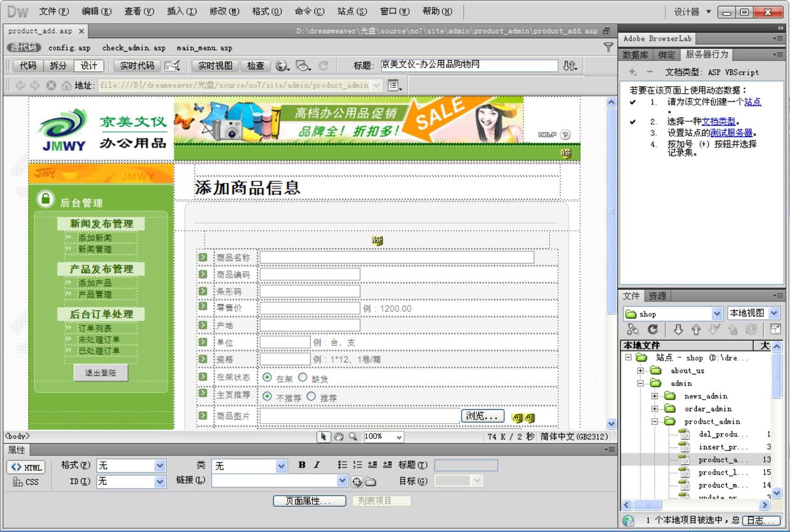Click the 测试服务器 link
This screenshot has width=790, height=532.
click(731, 133)
